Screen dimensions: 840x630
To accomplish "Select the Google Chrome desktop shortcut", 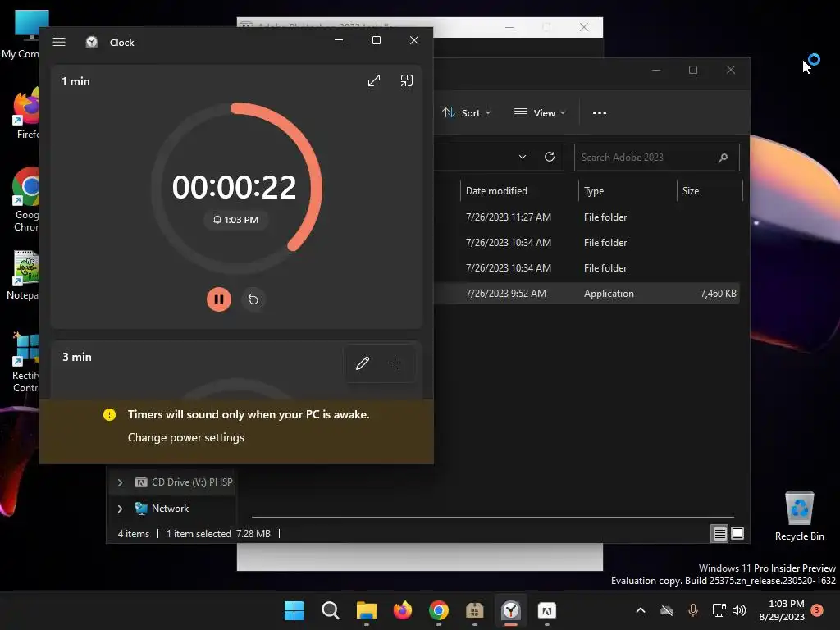I will tap(25, 199).
